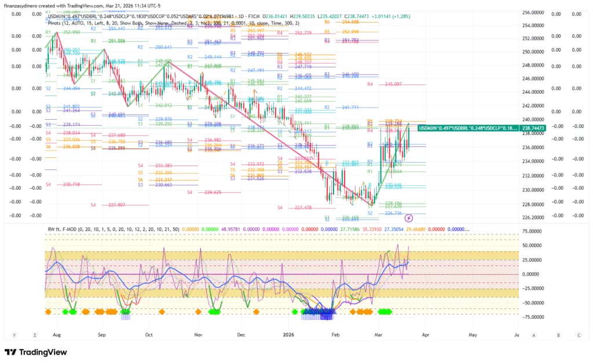This screenshot has height=364, width=593.
Task: Click the Z badge on time axis
Action: coord(34,335)
